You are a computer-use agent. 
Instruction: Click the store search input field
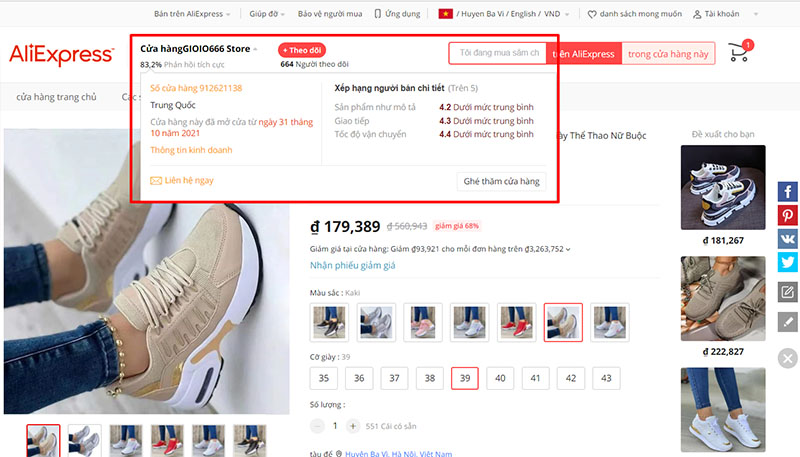[498, 53]
